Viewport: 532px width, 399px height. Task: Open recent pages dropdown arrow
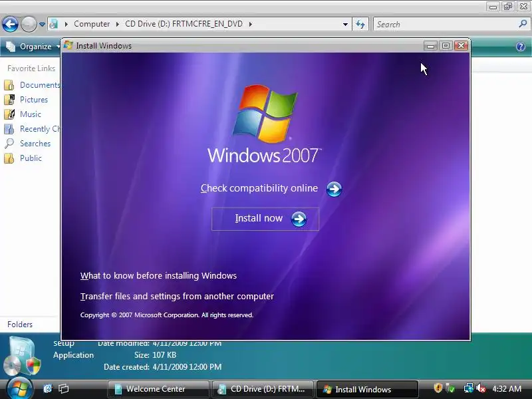click(42, 25)
